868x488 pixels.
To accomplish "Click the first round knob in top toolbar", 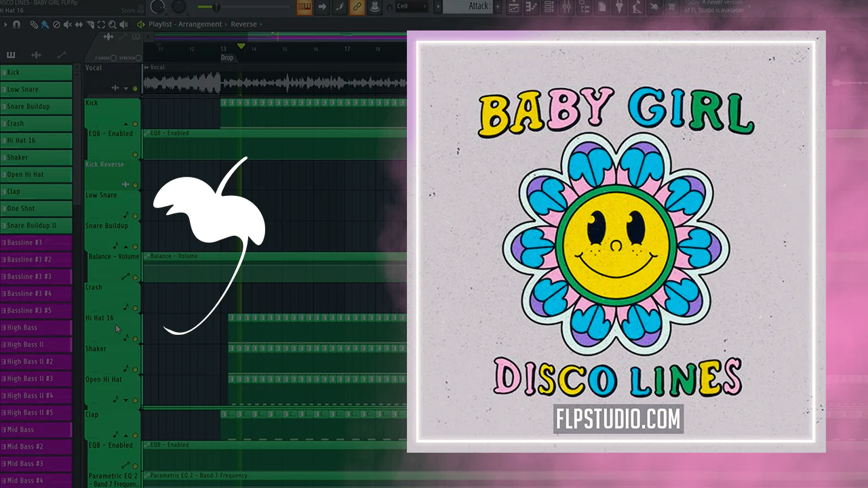I will [157, 6].
